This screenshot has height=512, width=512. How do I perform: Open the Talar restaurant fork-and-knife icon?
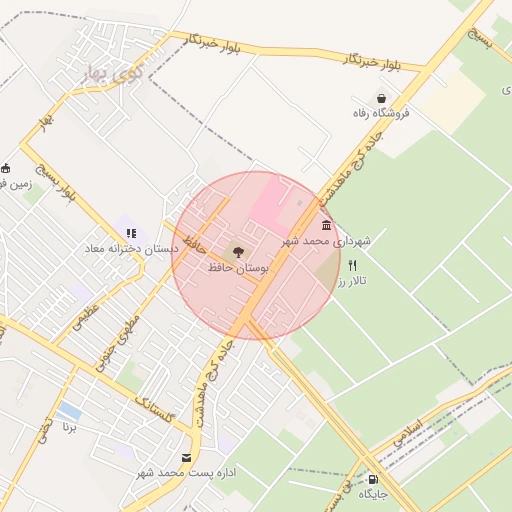point(353,266)
